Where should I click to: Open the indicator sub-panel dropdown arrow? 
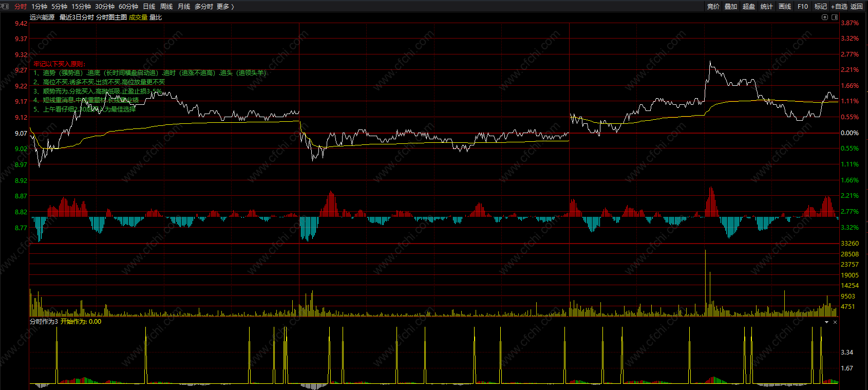click(x=826, y=322)
